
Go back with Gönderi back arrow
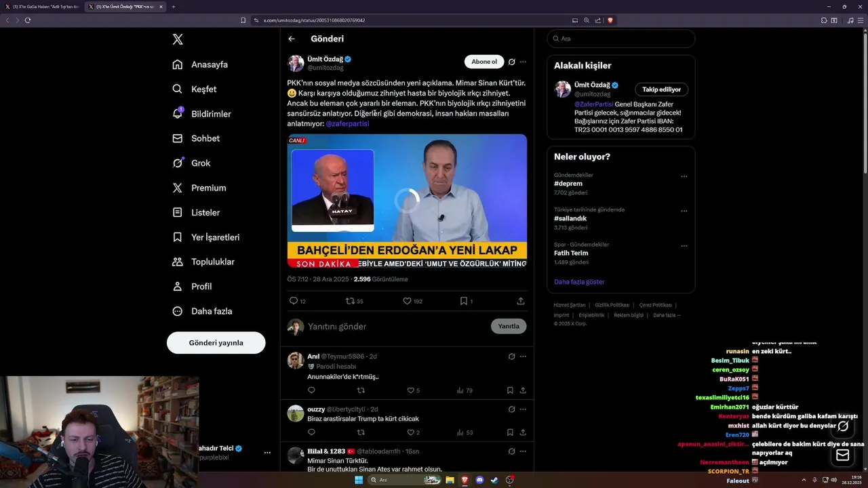292,39
